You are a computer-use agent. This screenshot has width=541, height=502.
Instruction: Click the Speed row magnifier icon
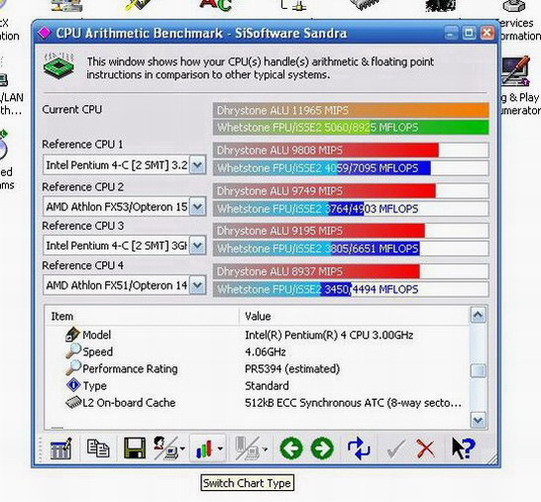pyautogui.click(x=73, y=351)
